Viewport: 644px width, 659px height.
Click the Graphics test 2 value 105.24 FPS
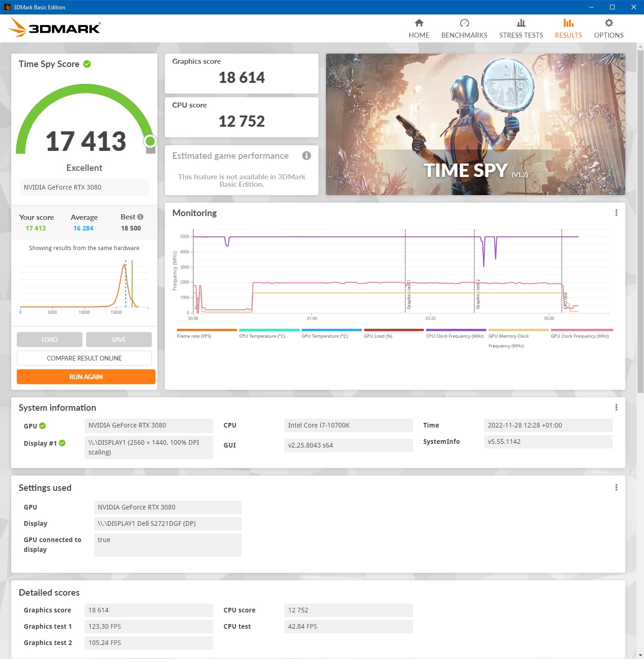pyautogui.click(x=149, y=643)
